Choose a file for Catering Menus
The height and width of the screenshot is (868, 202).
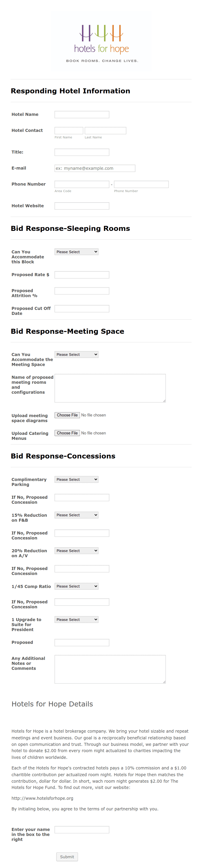click(x=67, y=433)
